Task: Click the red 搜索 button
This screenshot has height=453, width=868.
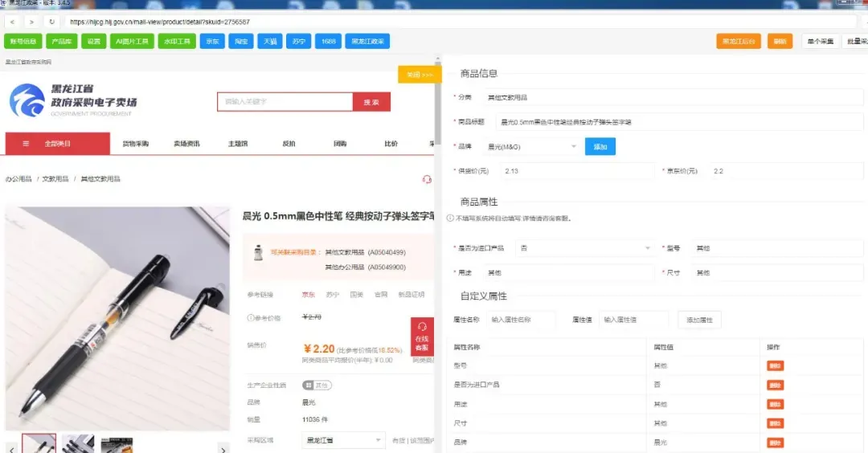Action: point(371,102)
